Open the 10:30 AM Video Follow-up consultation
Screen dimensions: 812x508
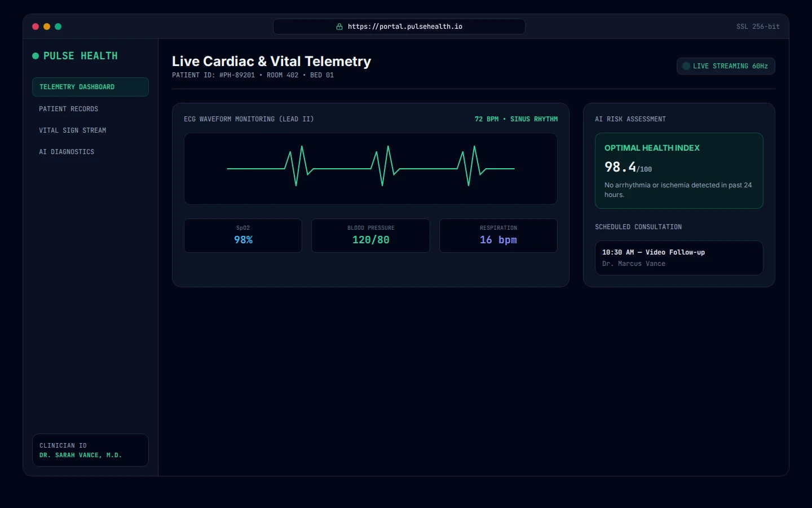pyautogui.click(x=679, y=258)
